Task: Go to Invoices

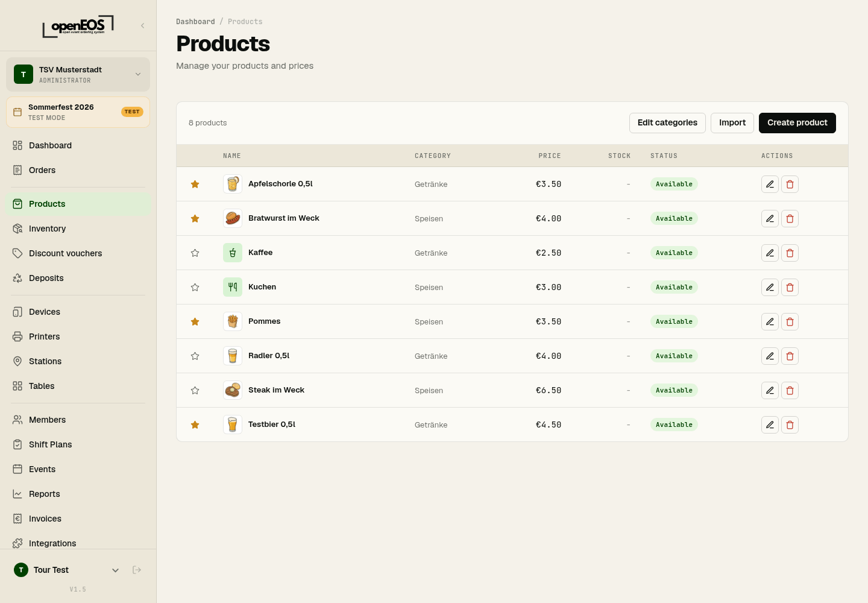Action: (x=78, y=519)
